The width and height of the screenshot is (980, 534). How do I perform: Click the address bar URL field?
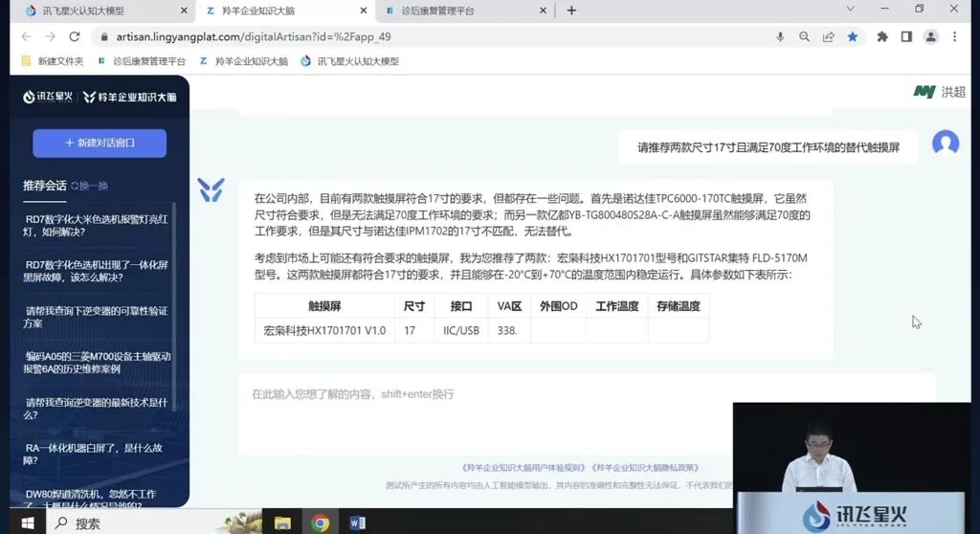point(437,37)
